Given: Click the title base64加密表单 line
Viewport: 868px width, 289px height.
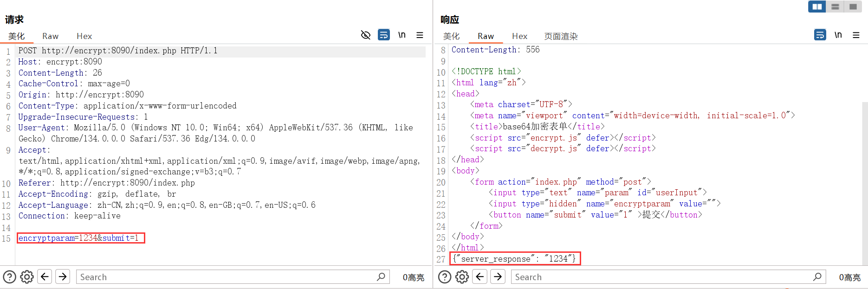Looking at the screenshot, I should click(537, 127).
